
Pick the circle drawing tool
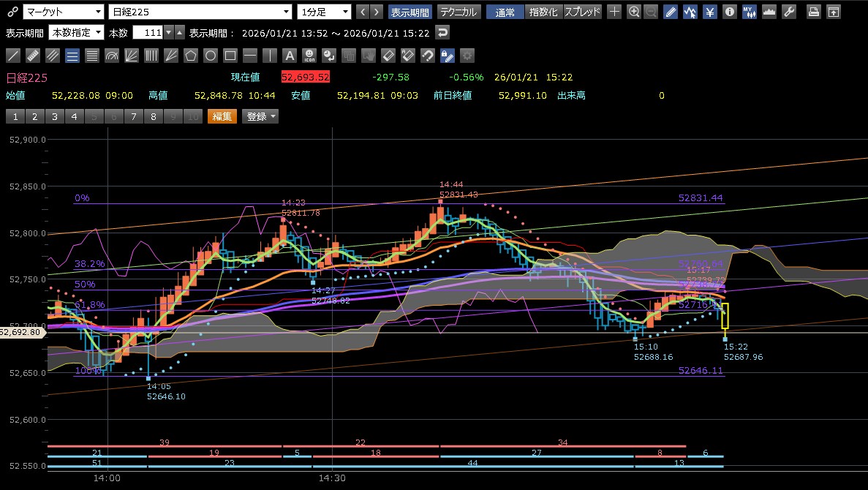pos(211,56)
